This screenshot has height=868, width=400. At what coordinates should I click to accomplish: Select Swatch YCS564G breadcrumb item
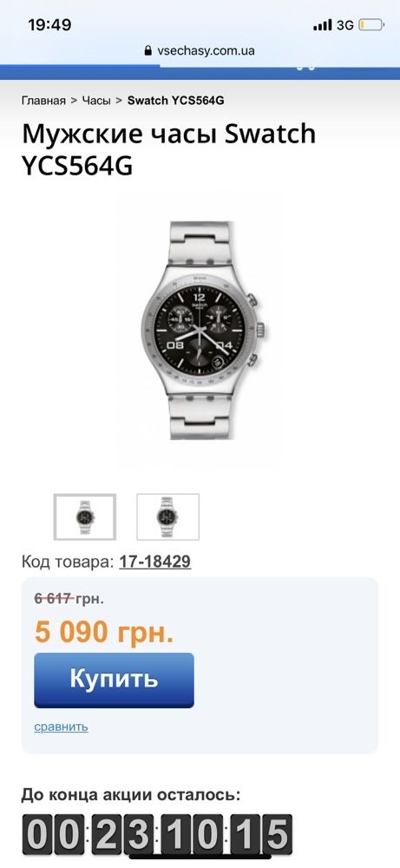[175, 100]
